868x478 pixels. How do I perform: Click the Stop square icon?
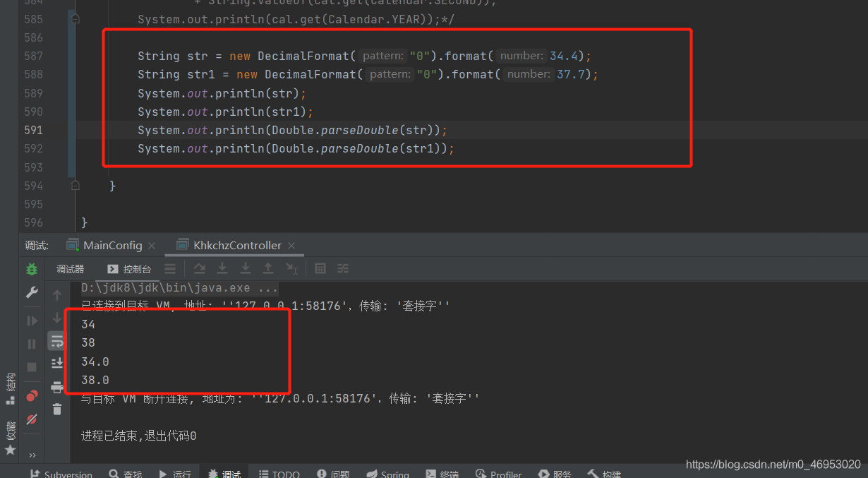click(x=32, y=367)
